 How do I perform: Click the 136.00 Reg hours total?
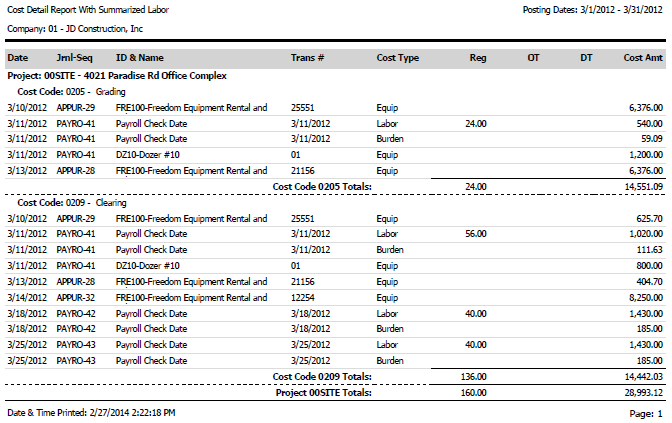coord(474,377)
